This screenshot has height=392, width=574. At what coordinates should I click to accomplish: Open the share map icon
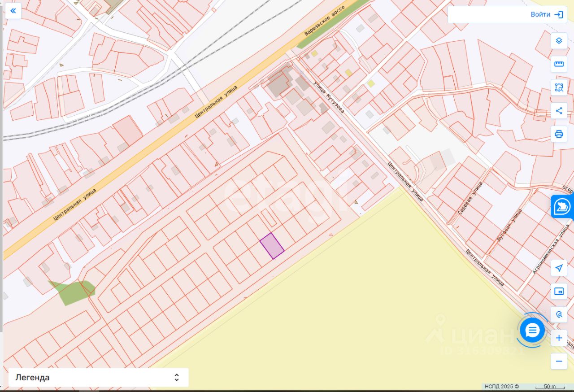559,111
